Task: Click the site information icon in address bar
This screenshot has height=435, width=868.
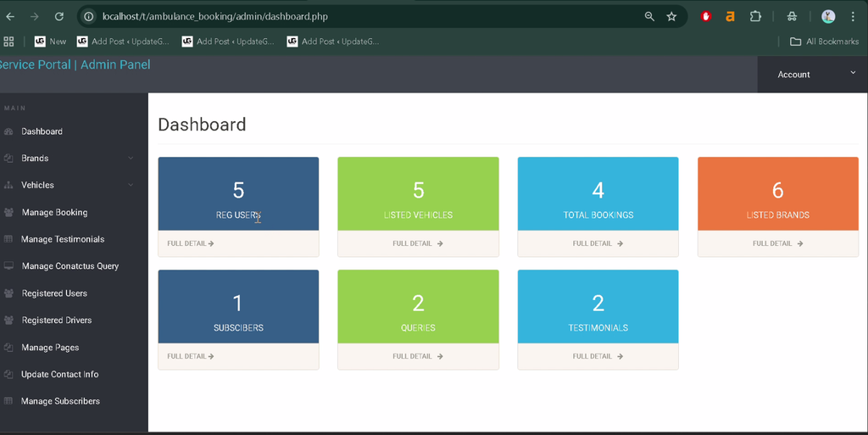Action: (x=88, y=17)
